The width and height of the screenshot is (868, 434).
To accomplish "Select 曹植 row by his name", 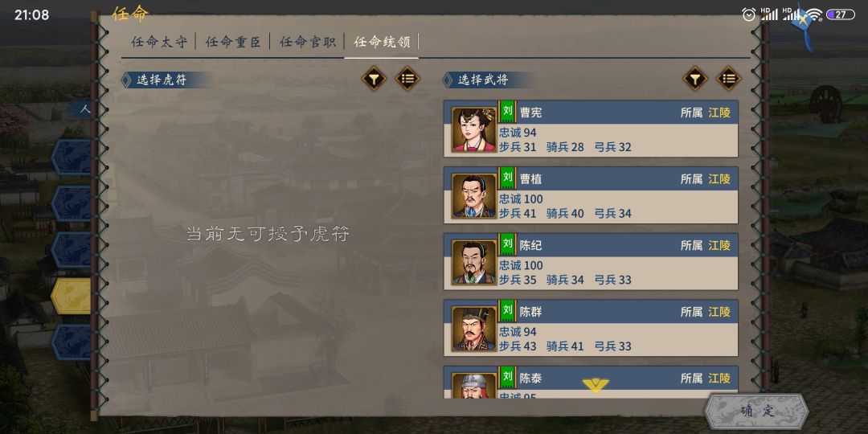I will 531,178.
